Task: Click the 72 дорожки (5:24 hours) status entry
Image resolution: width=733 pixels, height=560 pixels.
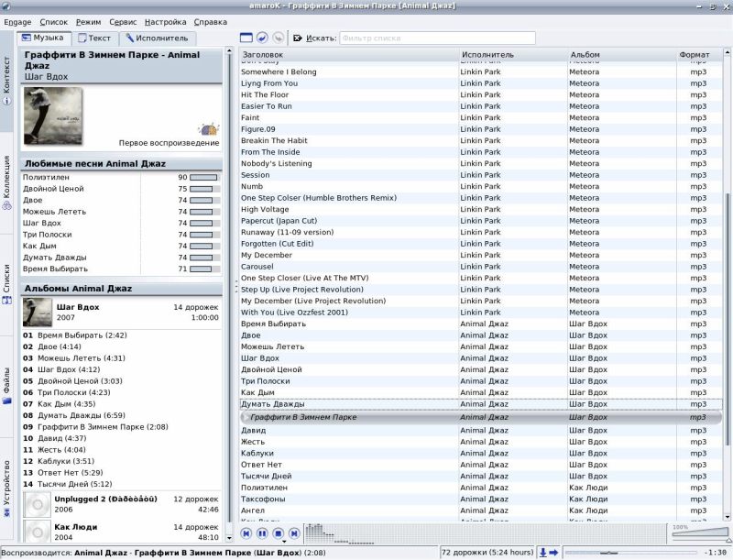Action: point(487,553)
